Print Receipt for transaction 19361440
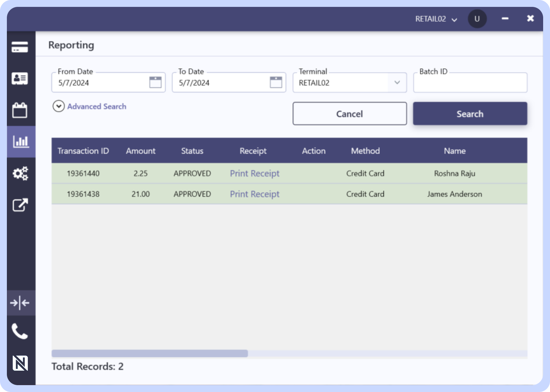The image size is (550, 392). tap(255, 174)
